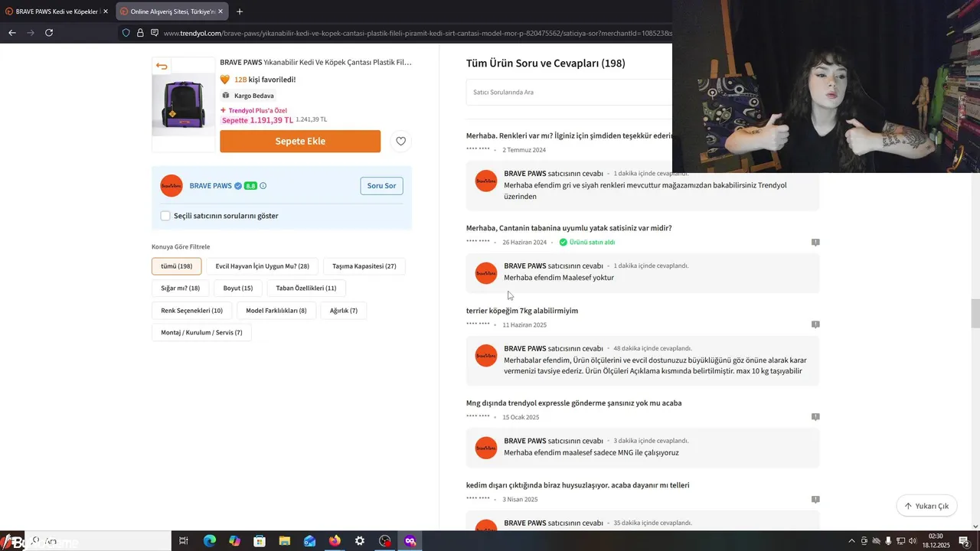Screen dimensions: 980x551
Task: Click the blue verified badge next to BRAVE PAWS
Action: [x=238, y=186]
